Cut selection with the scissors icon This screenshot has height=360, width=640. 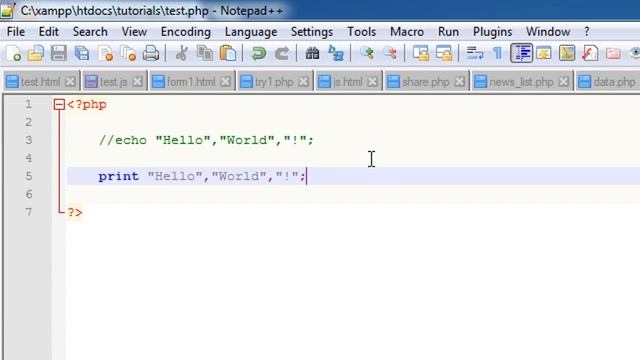click(182, 53)
